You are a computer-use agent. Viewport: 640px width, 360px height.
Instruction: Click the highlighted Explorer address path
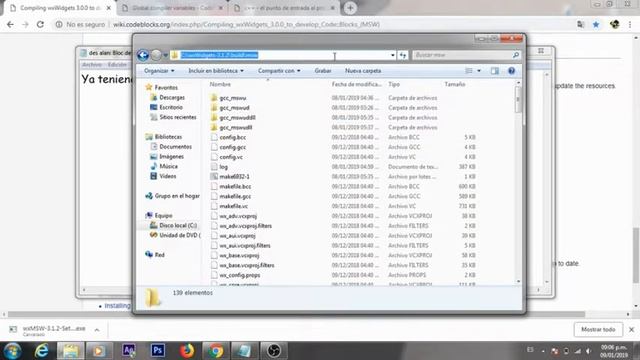(220, 55)
